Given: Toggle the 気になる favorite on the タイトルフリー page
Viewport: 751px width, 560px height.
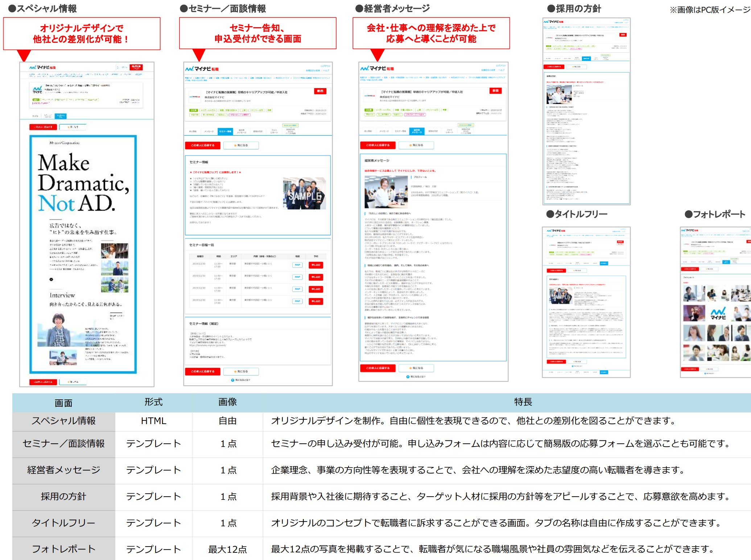Looking at the screenshot, I should (x=577, y=270).
